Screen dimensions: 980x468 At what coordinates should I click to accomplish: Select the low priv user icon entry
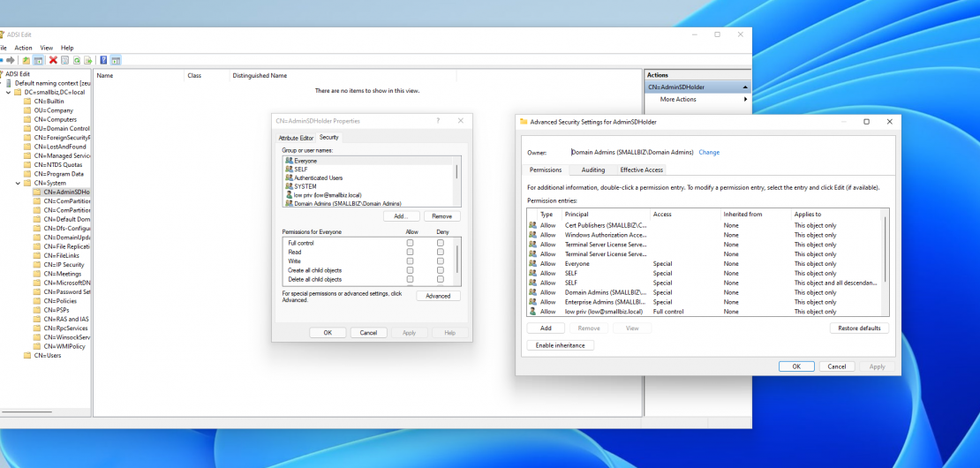tap(289, 194)
